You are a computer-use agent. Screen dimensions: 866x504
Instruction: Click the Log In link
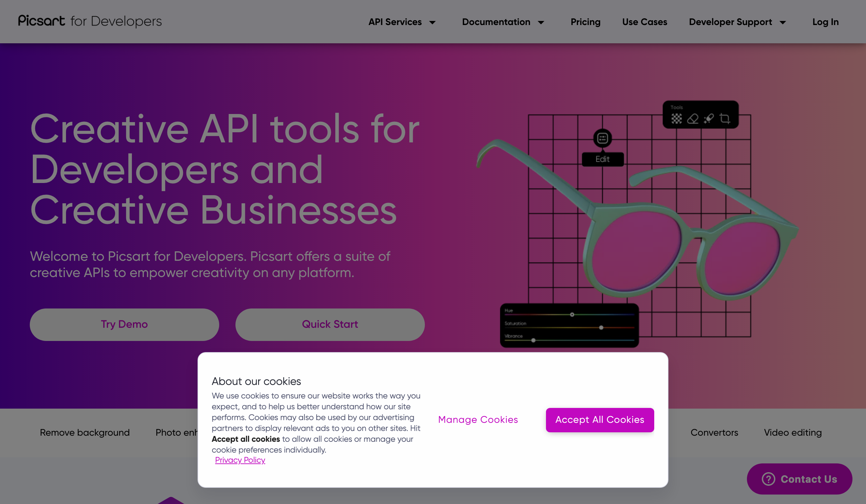click(x=825, y=22)
